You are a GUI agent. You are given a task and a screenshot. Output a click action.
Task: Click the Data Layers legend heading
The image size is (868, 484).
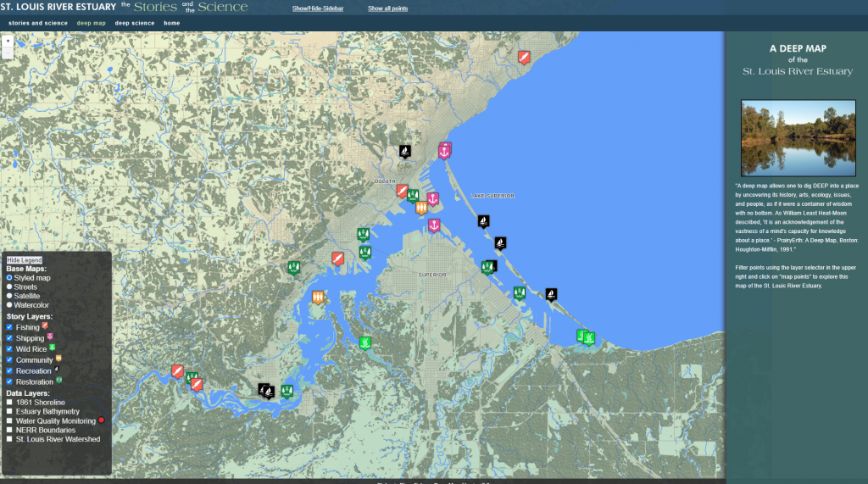coord(28,393)
